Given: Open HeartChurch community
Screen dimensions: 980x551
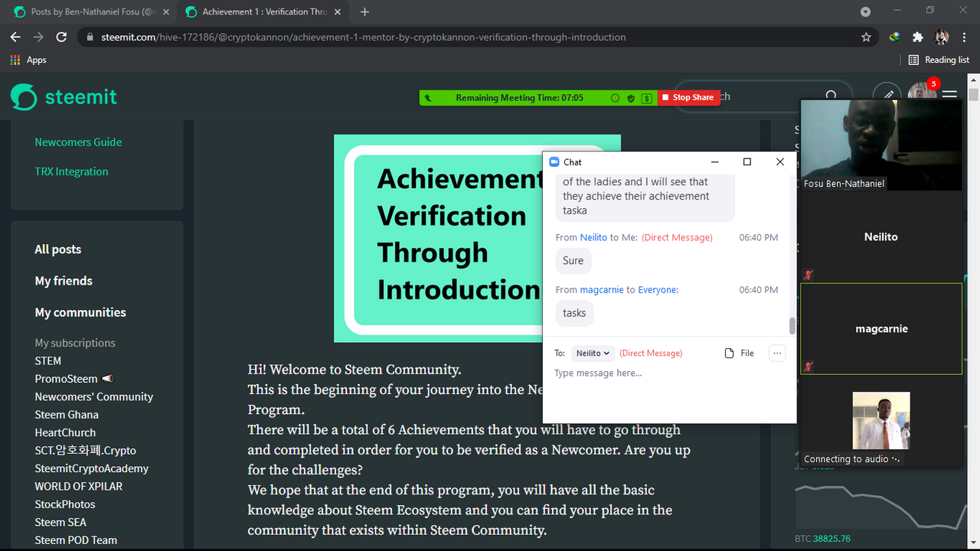Looking at the screenshot, I should 65,432.
